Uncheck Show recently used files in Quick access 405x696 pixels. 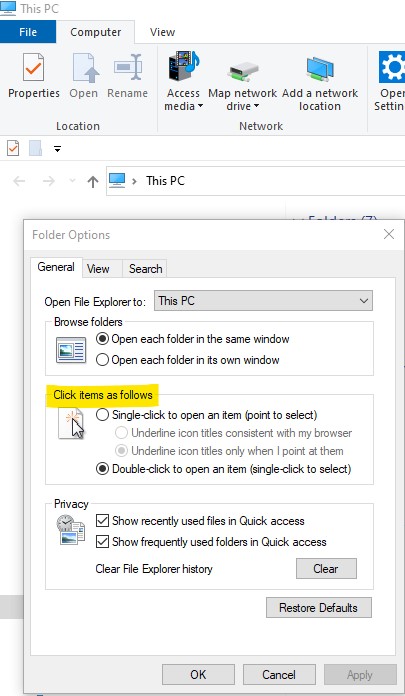[x=103, y=521]
